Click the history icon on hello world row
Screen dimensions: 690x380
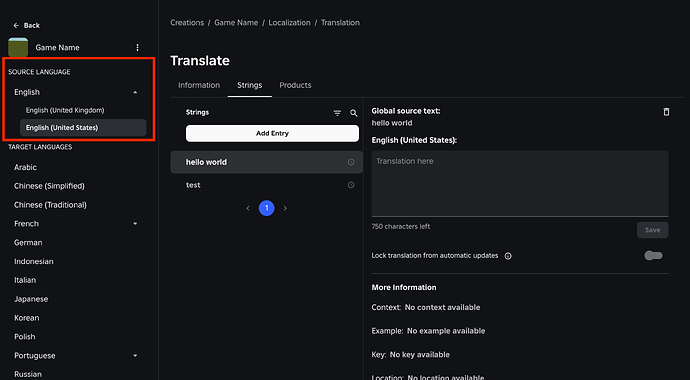[x=351, y=162]
